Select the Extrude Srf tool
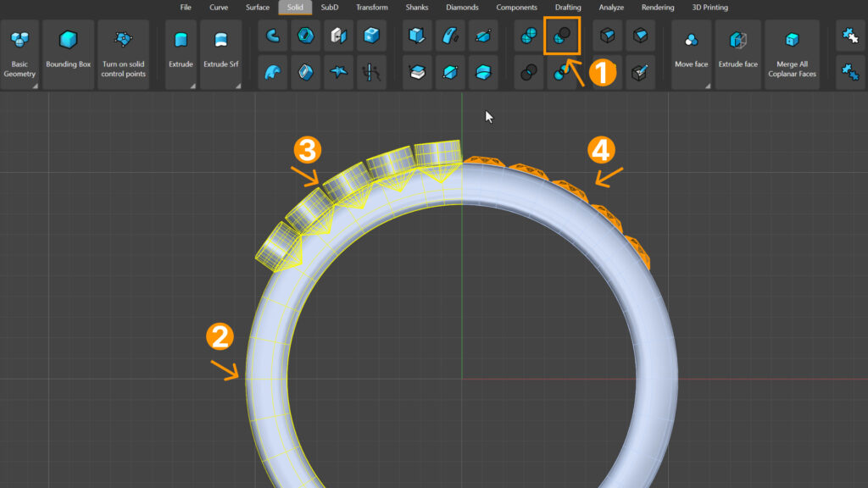 (x=221, y=54)
